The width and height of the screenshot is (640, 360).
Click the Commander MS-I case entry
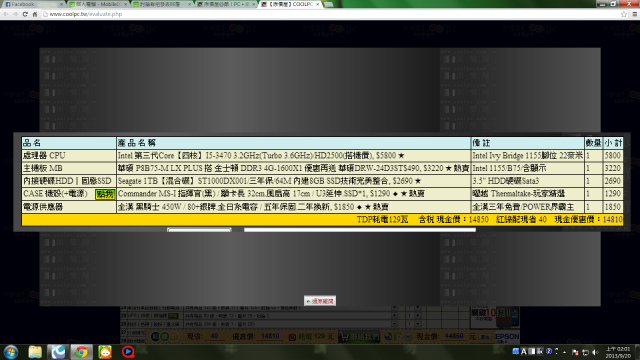click(271, 194)
